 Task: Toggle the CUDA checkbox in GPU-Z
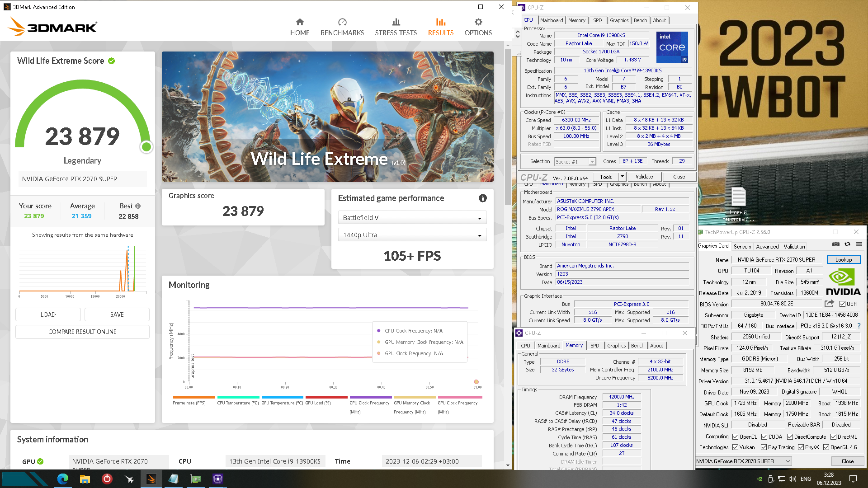coord(764,437)
